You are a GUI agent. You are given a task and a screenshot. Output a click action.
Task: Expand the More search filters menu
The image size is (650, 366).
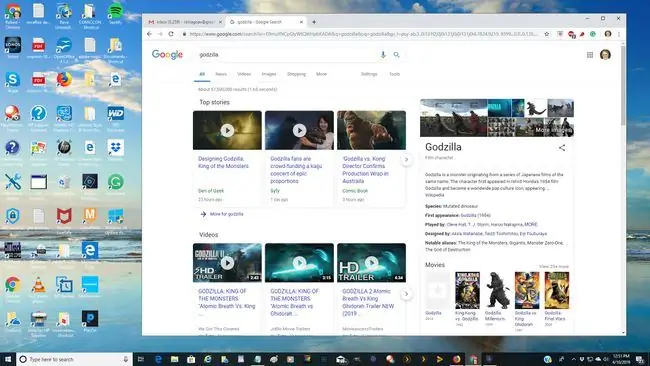pos(321,74)
